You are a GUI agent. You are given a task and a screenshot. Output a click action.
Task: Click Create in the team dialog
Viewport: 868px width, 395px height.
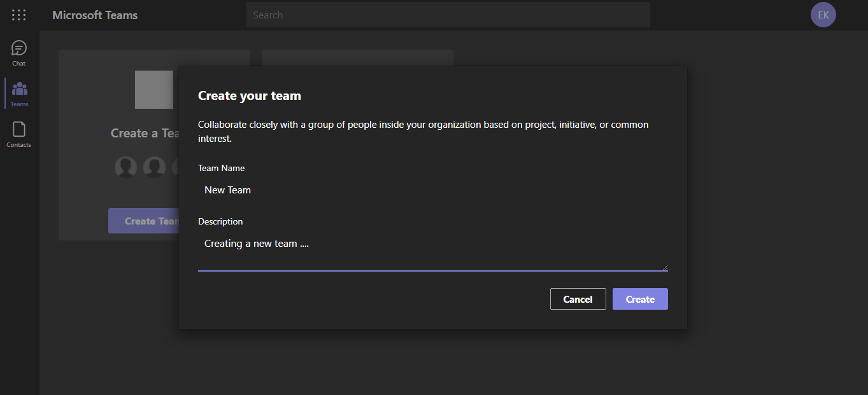click(640, 299)
